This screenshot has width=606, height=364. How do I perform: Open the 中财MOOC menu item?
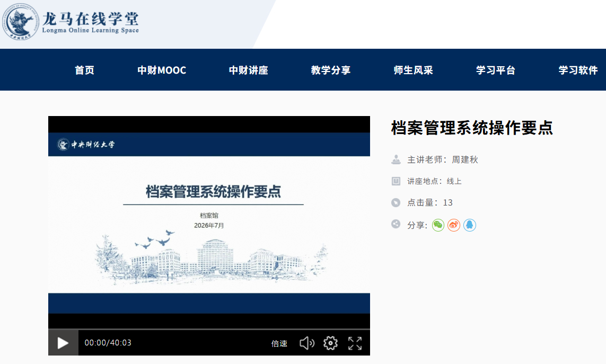click(x=162, y=70)
